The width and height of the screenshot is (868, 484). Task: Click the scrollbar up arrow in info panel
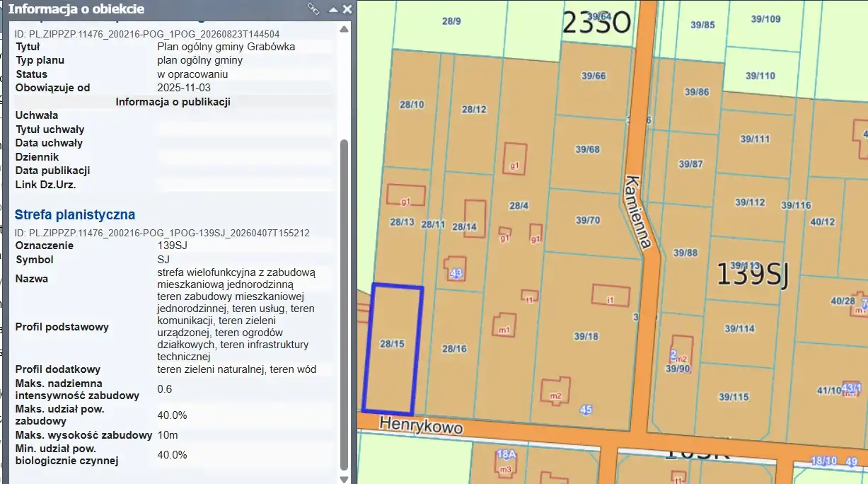(345, 29)
